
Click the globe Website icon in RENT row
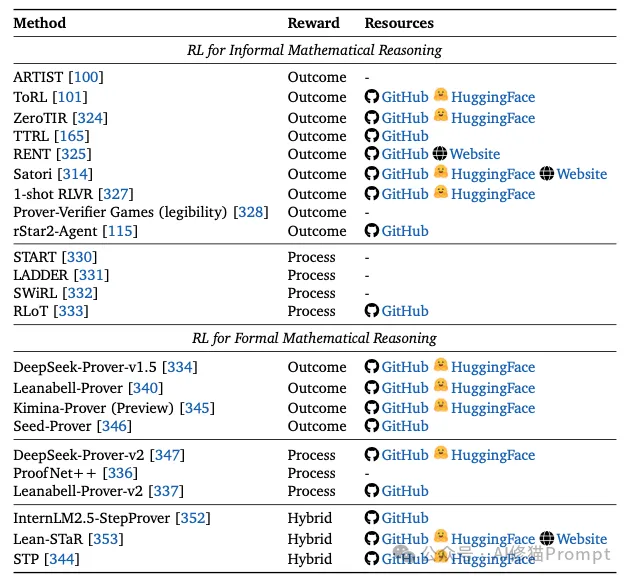[440, 154]
